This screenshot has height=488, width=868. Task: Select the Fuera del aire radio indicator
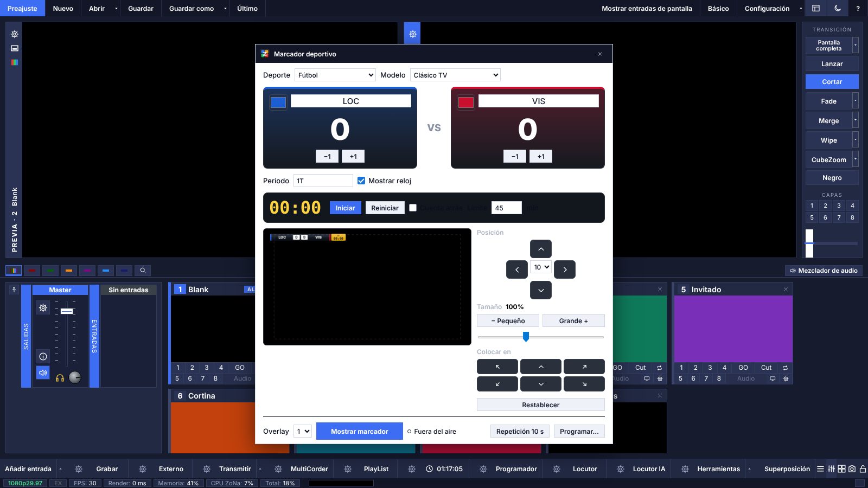pyautogui.click(x=409, y=432)
